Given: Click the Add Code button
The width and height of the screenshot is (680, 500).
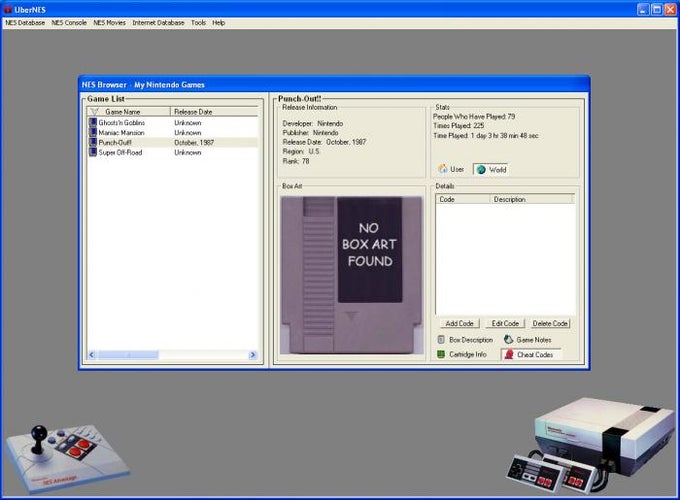Looking at the screenshot, I should (x=459, y=324).
